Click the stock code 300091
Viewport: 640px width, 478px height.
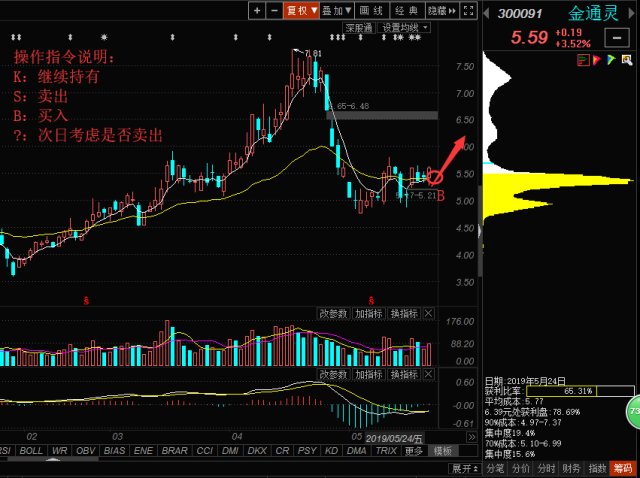(x=520, y=13)
